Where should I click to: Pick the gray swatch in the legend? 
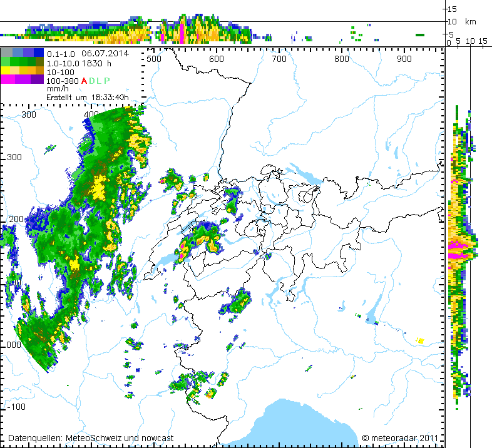[x=6, y=53]
